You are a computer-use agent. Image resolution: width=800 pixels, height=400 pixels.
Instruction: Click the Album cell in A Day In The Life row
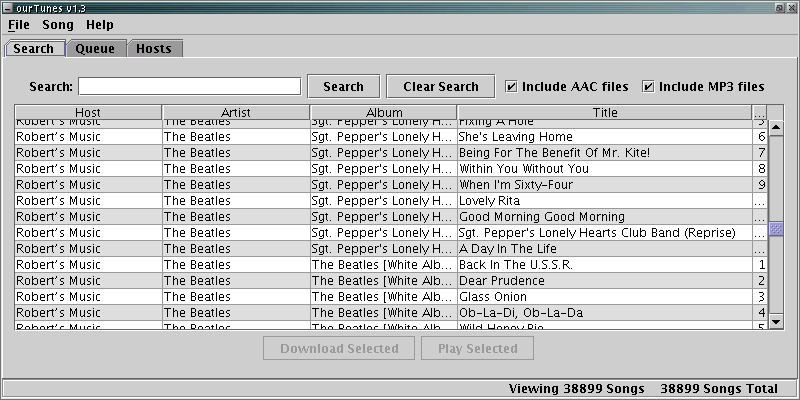coord(383,248)
